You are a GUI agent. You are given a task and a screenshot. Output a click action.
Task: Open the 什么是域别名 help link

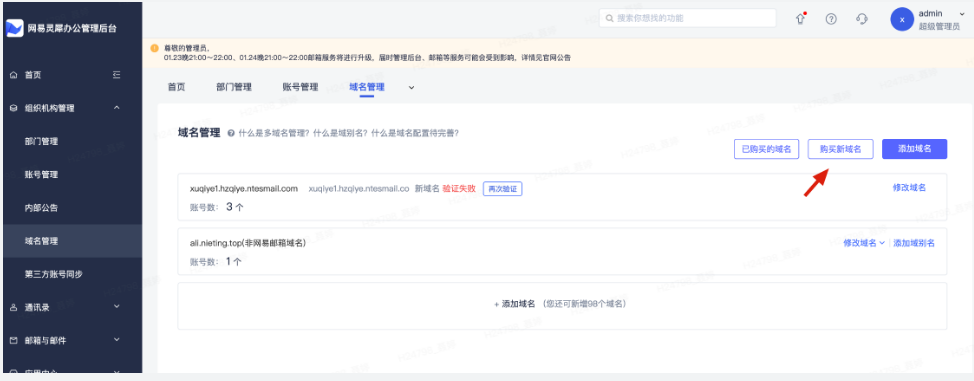coord(340,133)
